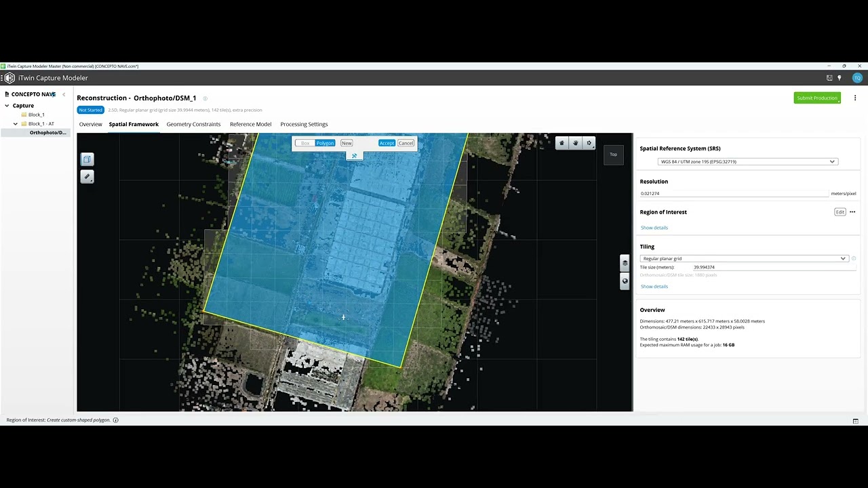Open the Spatial Reference System dropdown
Viewport: 868px width, 488px height.
point(748,161)
